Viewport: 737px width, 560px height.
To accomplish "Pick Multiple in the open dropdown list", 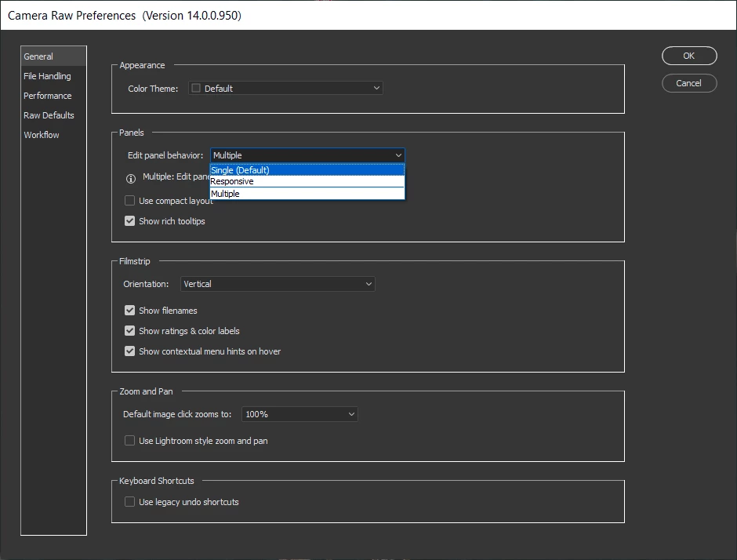I will tap(307, 194).
